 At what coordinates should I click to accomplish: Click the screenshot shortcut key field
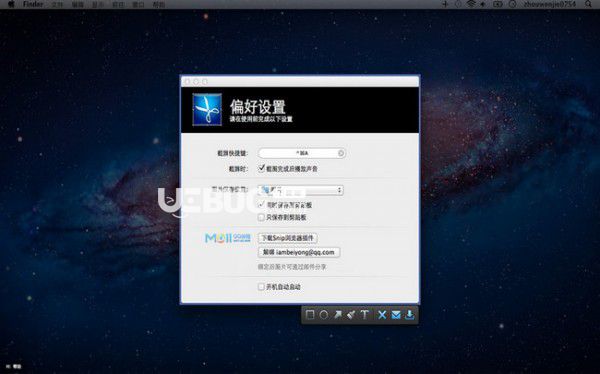[x=302, y=153]
